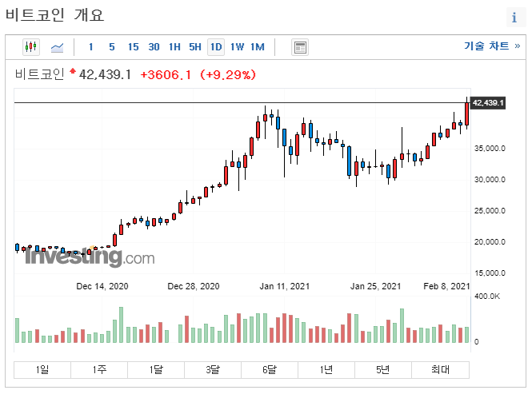
Task: Select the 1D interval
Action: (216, 47)
